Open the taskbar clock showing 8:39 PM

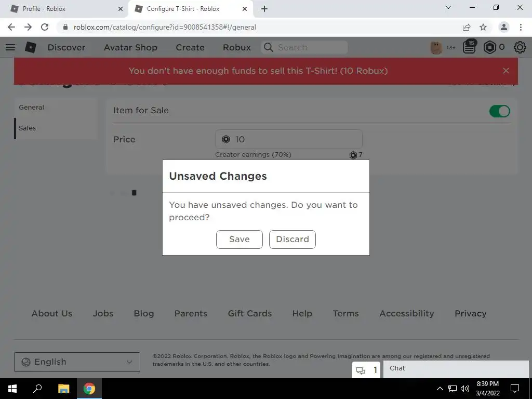(x=487, y=389)
